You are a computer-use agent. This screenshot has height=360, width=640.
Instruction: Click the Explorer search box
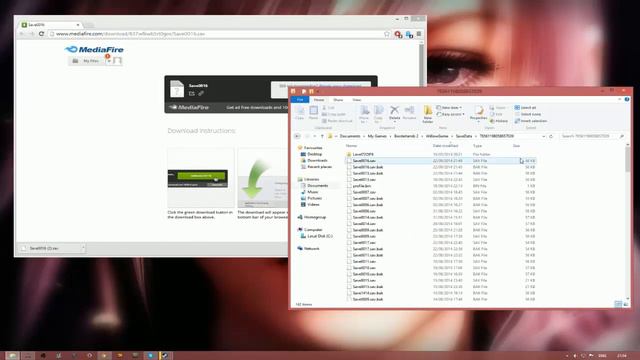click(591, 136)
